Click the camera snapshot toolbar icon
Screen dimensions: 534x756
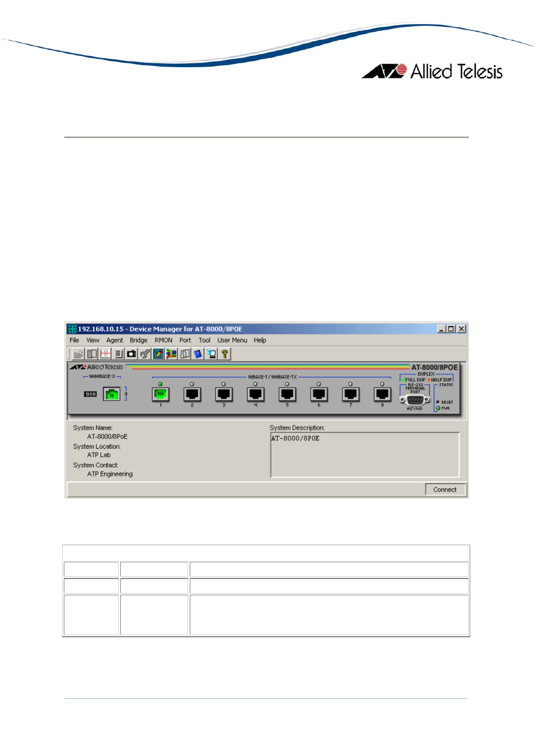[x=132, y=354]
